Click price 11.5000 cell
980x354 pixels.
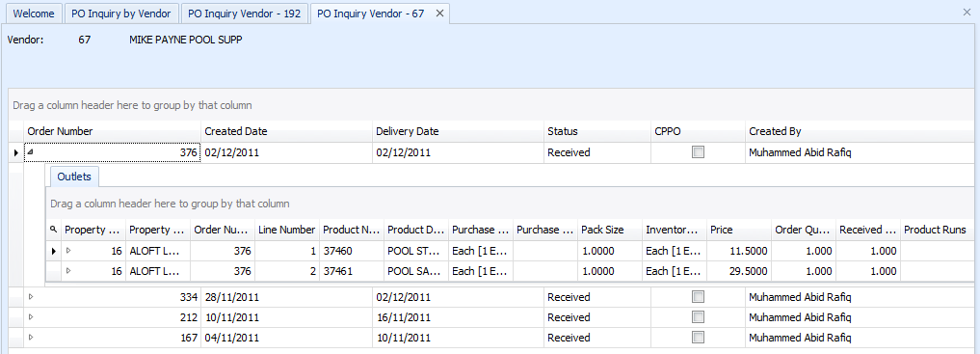point(739,251)
